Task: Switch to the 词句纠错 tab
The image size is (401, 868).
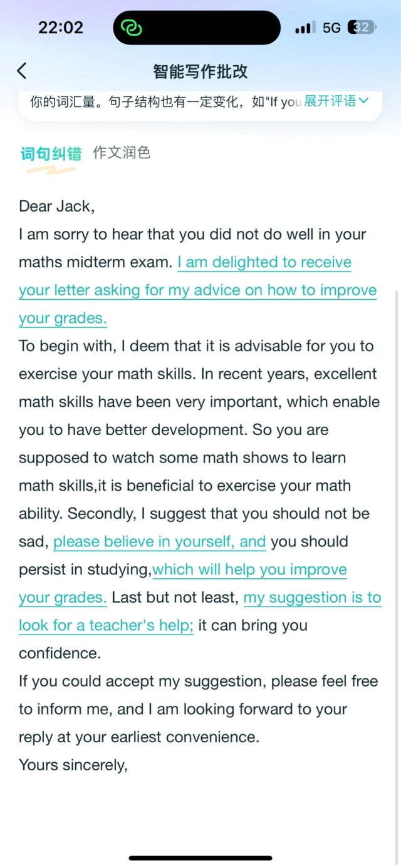Action: coord(51,154)
